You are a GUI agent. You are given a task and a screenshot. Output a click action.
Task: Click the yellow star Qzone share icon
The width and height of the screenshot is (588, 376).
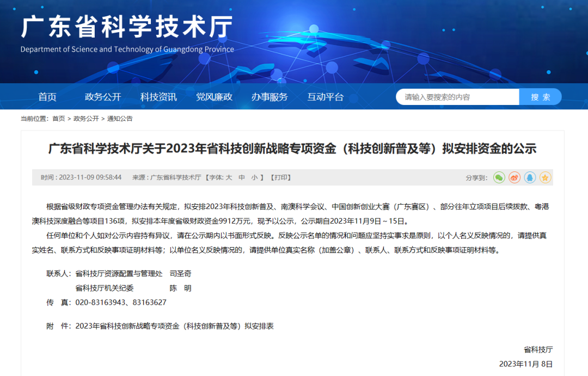pos(545,177)
